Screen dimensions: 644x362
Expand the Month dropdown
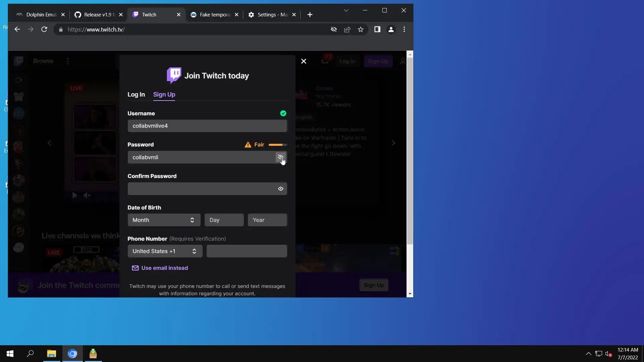tap(164, 220)
